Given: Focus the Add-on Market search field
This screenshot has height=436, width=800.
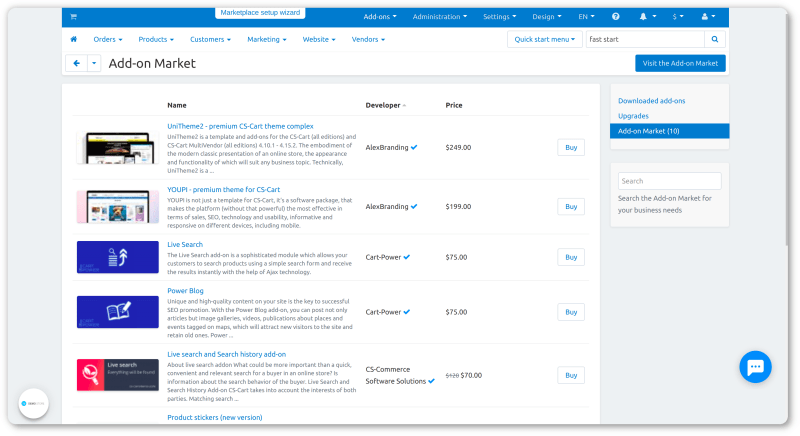Looking at the screenshot, I should 669,181.
